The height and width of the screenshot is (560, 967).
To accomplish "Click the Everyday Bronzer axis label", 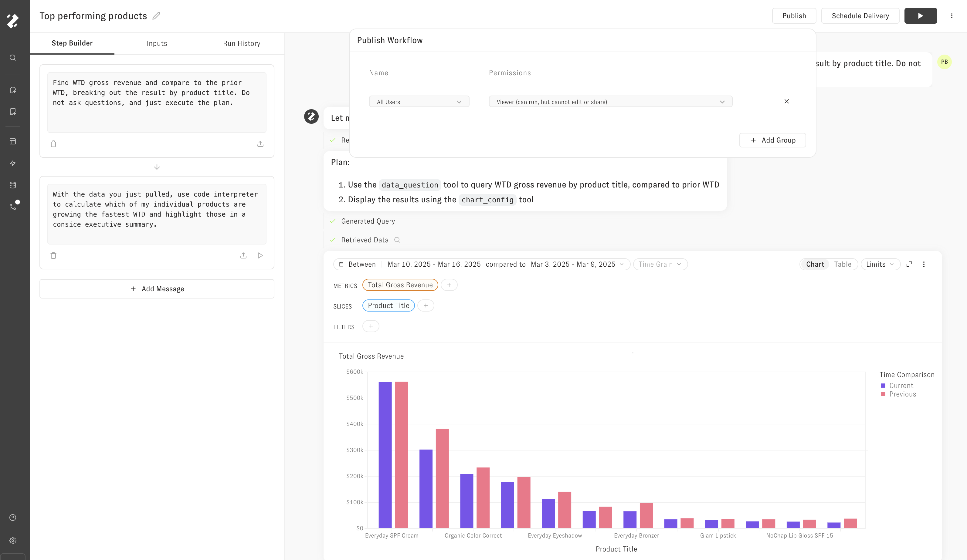I will (636, 536).
